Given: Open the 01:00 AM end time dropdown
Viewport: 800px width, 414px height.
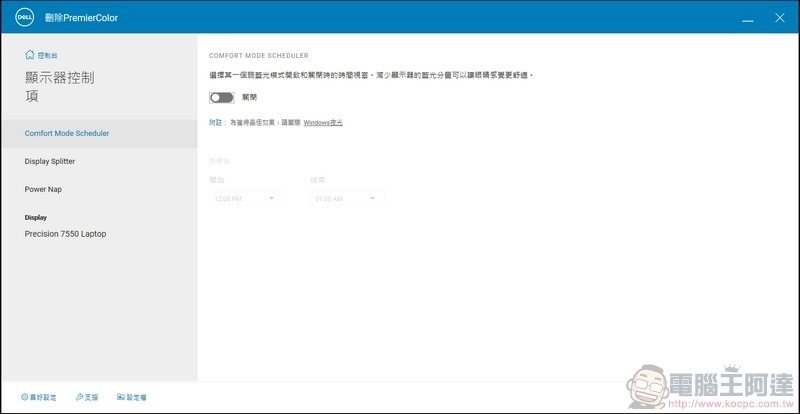Looking at the screenshot, I should click(346, 199).
